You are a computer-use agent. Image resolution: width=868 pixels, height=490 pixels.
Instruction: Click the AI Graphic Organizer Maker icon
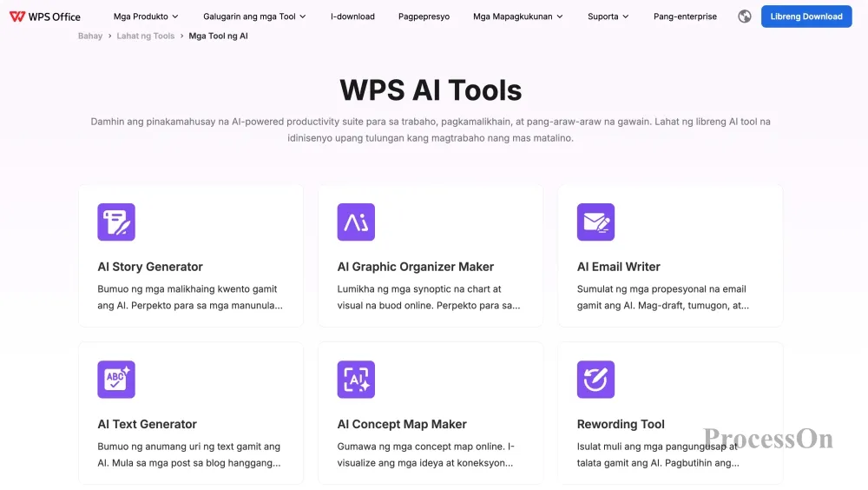pos(356,222)
